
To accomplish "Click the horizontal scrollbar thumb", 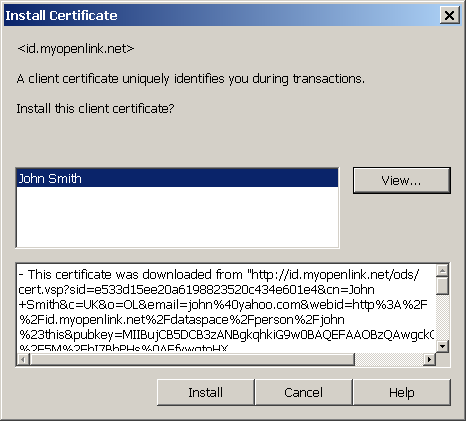I will click(192, 359).
